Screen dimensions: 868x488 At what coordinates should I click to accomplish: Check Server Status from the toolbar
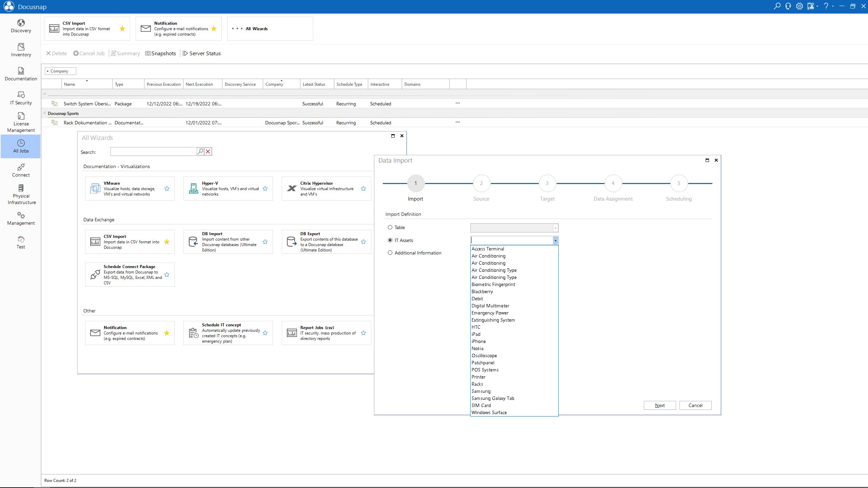[202, 53]
